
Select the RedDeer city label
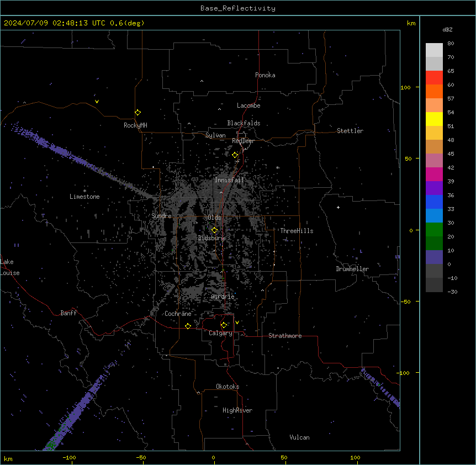pyautogui.click(x=243, y=141)
